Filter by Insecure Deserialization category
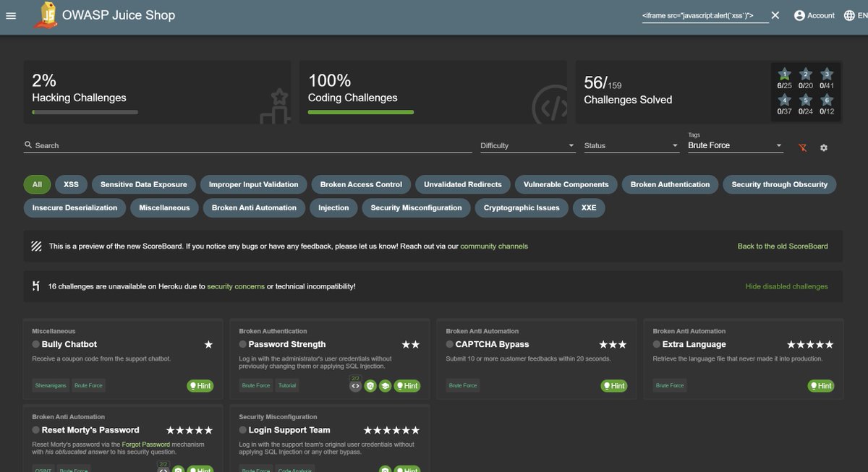Viewport: 868px width, 472px height. (75, 207)
